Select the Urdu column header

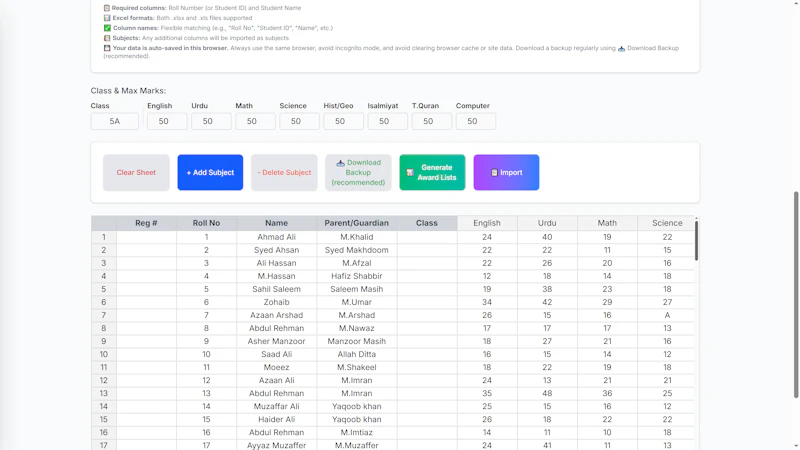[547, 223]
